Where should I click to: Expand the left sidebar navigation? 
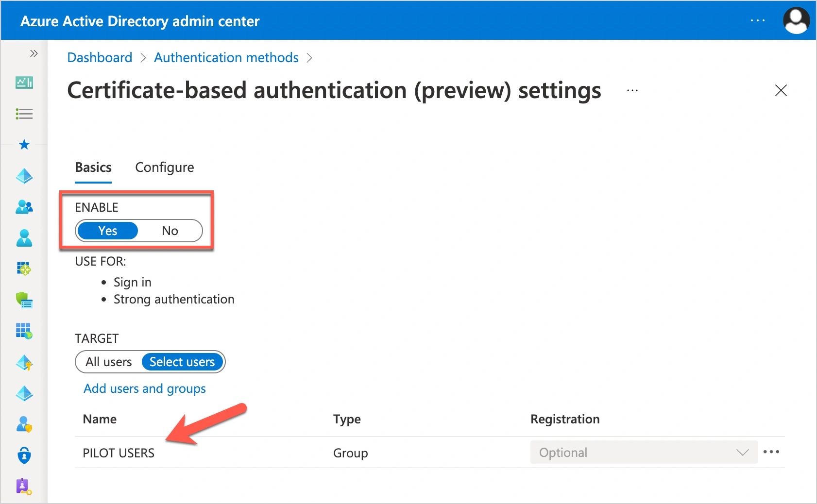tap(34, 53)
